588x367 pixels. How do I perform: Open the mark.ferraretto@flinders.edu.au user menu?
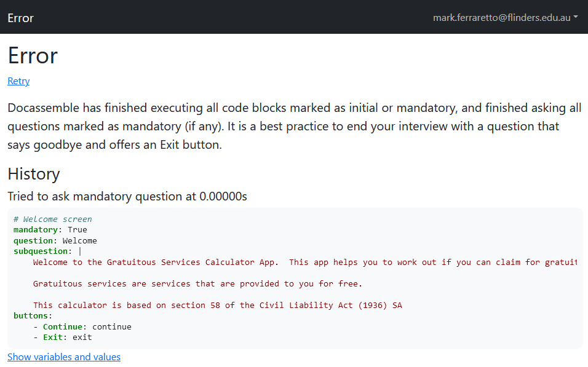click(501, 17)
